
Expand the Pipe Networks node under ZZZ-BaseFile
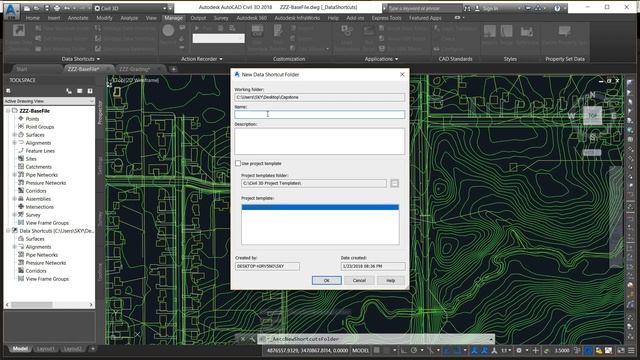[x=14, y=175]
